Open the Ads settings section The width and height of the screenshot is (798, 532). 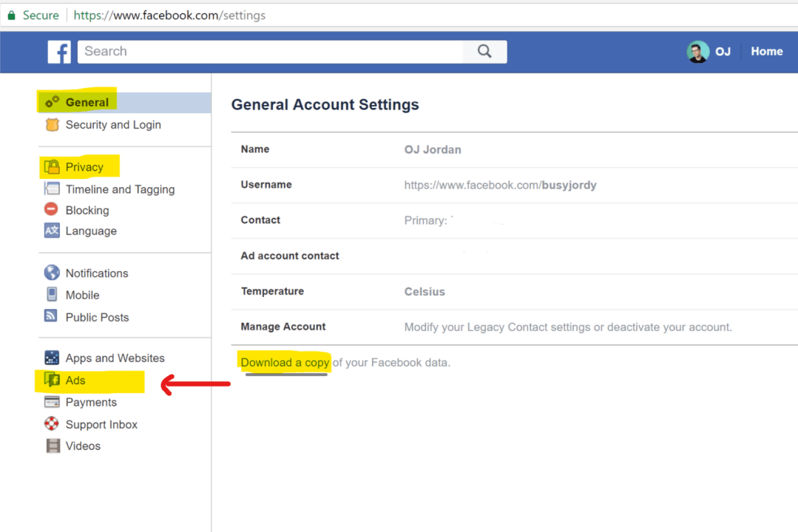pyautogui.click(x=75, y=381)
